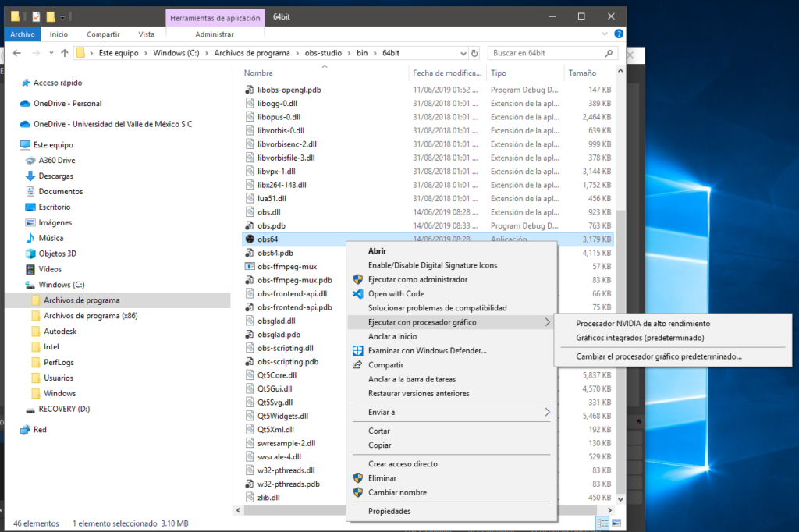Select the obs64 application icon
Viewport: 799px width, 532px height.
[x=250, y=239]
